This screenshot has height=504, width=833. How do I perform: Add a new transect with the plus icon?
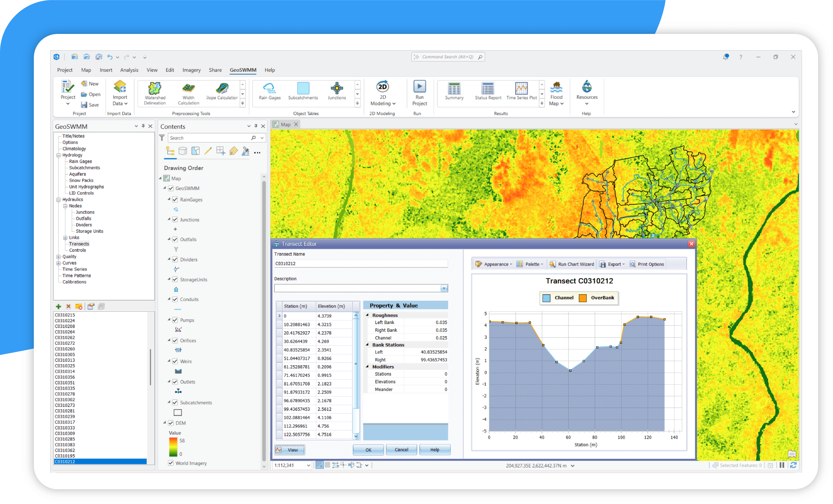click(58, 306)
